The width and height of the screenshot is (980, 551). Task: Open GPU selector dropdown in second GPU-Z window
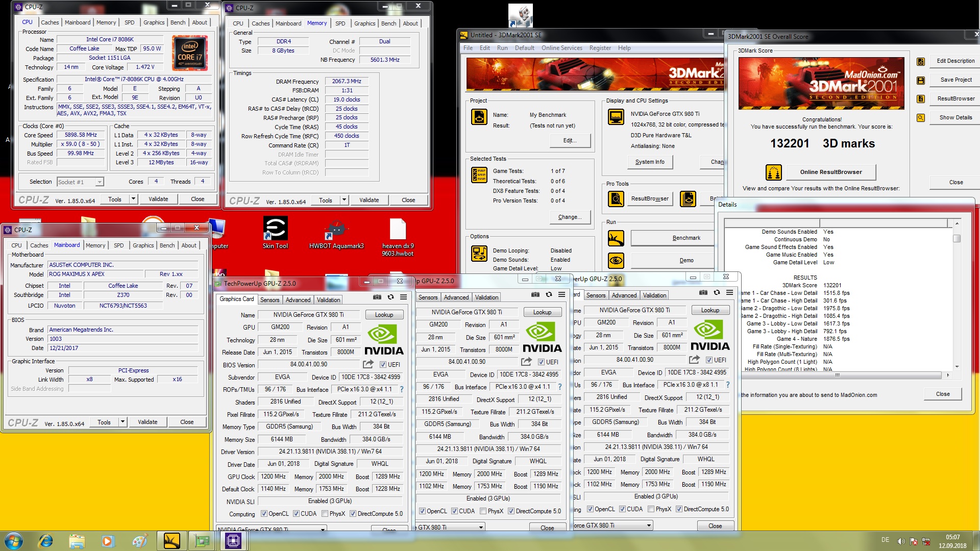[x=450, y=528]
